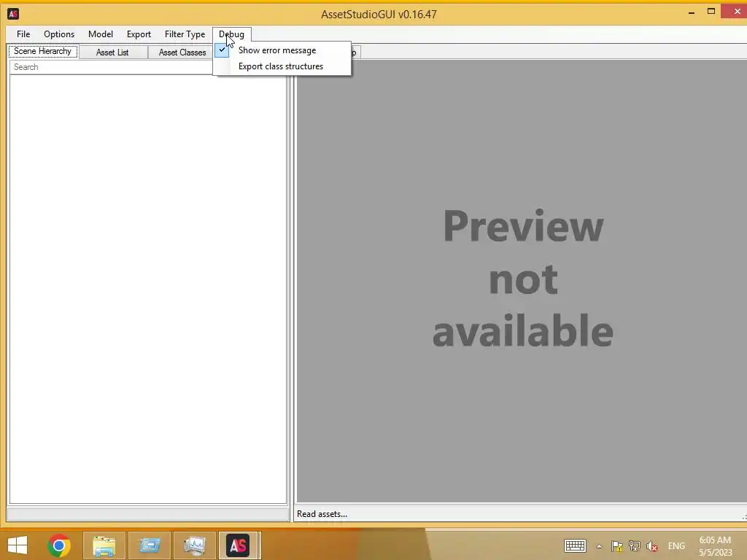Viewport: 747px width, 560px height.
Task: Launch Chrome from taskbar
Action: [x=59, y=545]
